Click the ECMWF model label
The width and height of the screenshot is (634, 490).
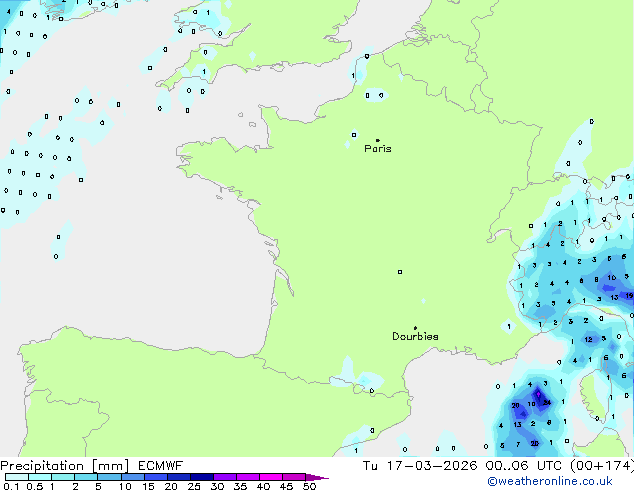(x=161, y=466)
